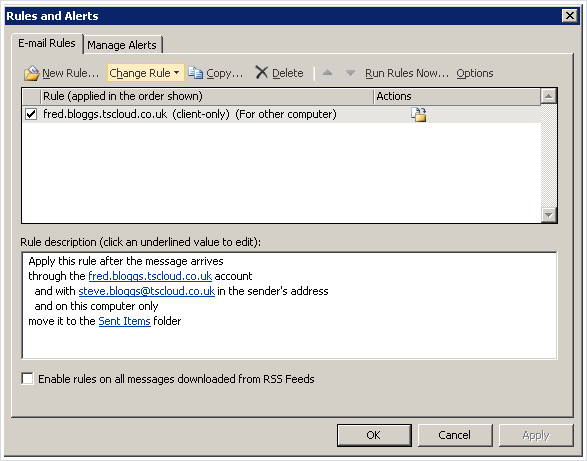Click the Cancel button
The width and height of the screenshot is (587, 461).
[454, 435]
